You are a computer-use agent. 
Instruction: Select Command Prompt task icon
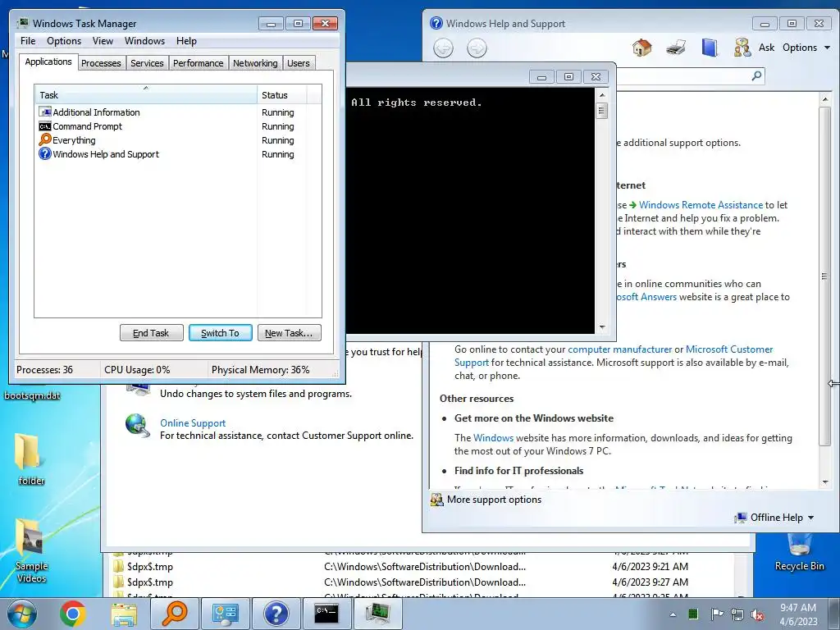[45, 126]
